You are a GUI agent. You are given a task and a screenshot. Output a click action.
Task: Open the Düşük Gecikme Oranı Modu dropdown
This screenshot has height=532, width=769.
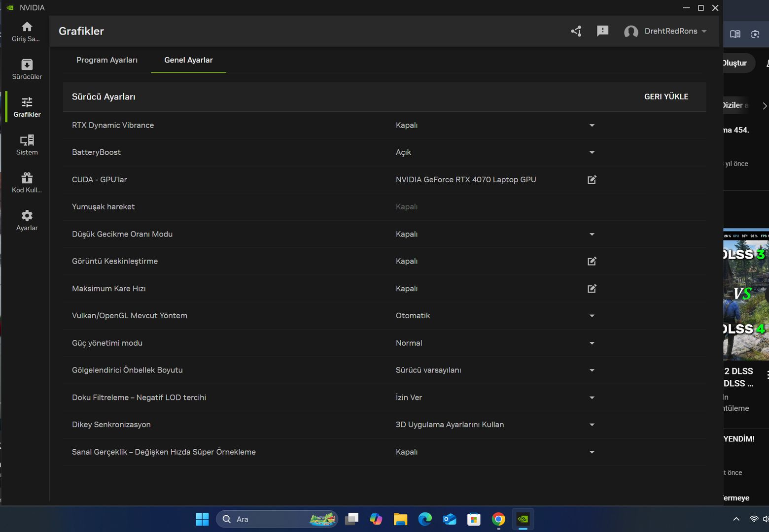[x=592, y=234]
